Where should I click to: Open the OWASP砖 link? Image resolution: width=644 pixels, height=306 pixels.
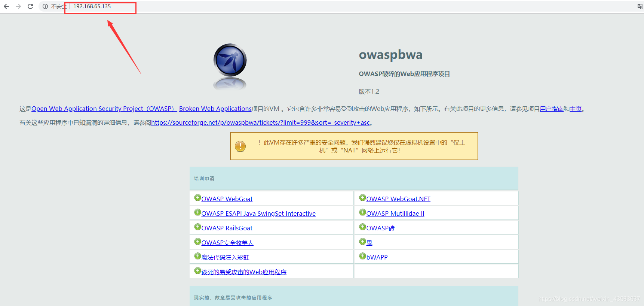coord(380,228)
